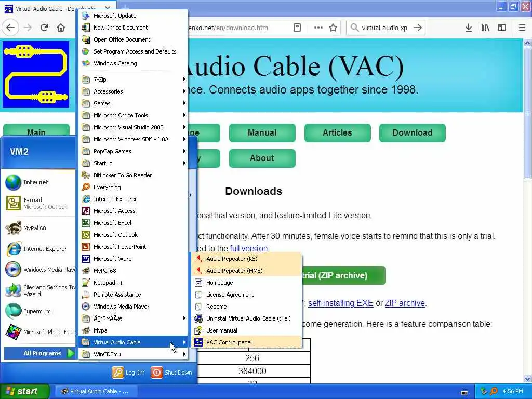Click the Articles navigation button
The width and height of the screenshot is (532, 399).
(x=337, y=132)
